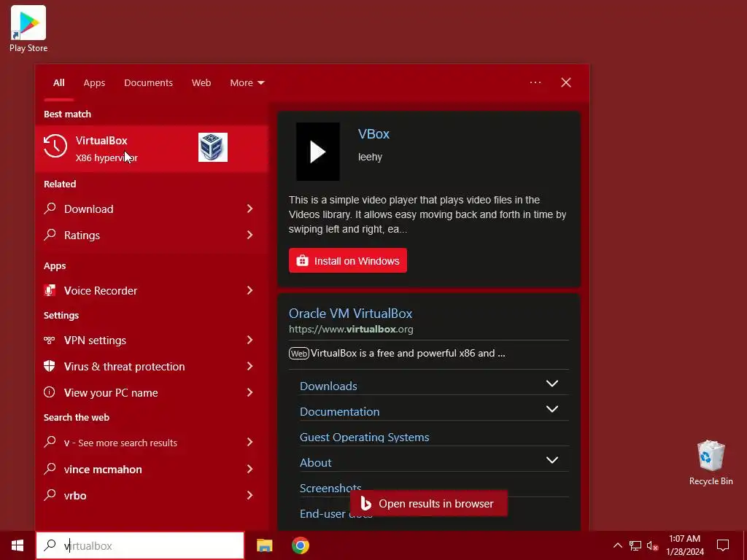Image resolution: width=747 pixels, height=560 pixels.
Task: Switch to the Documents search tab
Action: (148, 83)
